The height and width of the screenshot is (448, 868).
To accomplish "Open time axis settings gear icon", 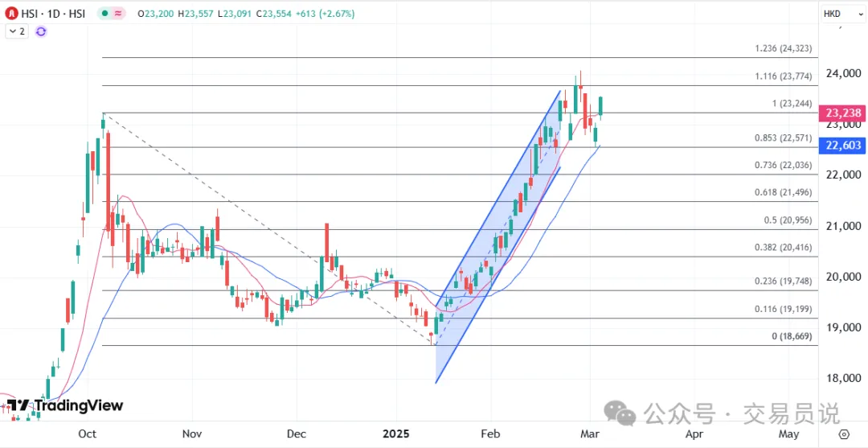I will [x=843, y=434].
